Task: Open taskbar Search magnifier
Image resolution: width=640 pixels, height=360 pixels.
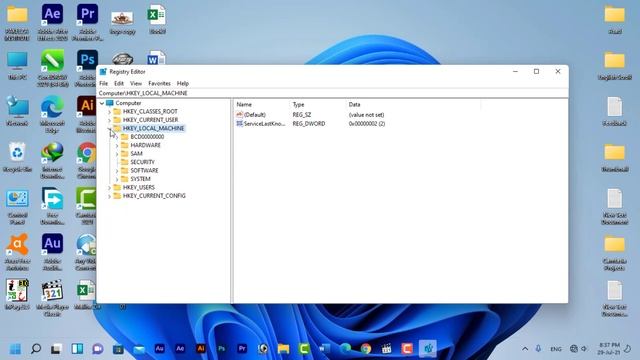Action: [36, 349]
